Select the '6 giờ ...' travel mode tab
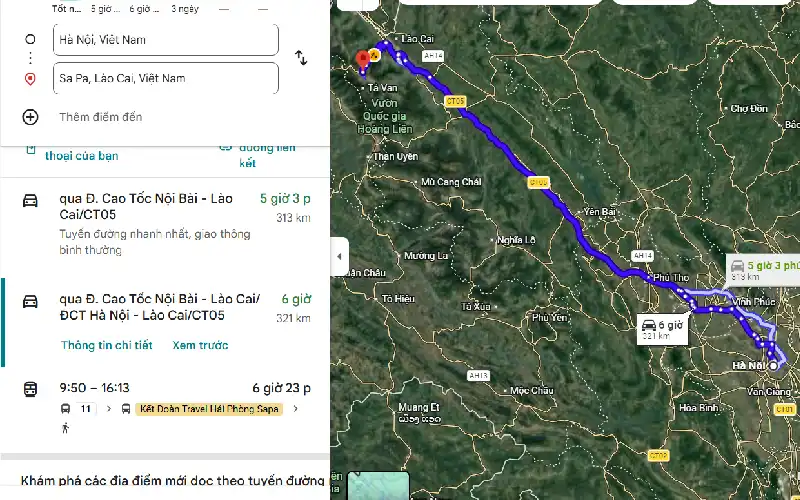Screen dimensions: 800x500 [144, 9]
